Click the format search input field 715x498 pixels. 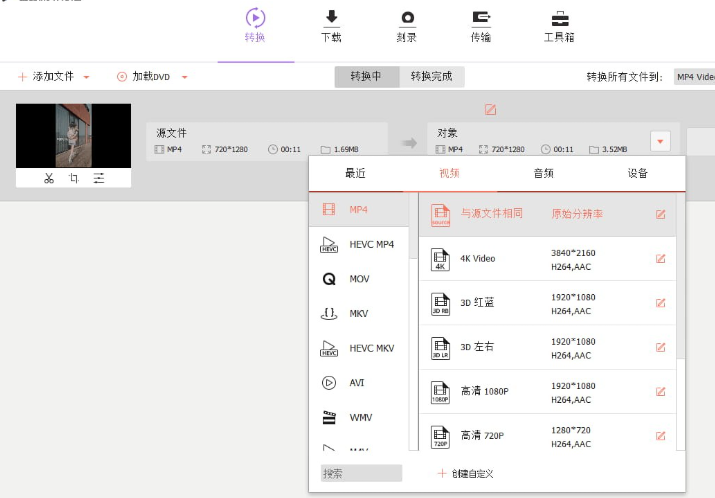pyautogui.click(x=361, y=473)
